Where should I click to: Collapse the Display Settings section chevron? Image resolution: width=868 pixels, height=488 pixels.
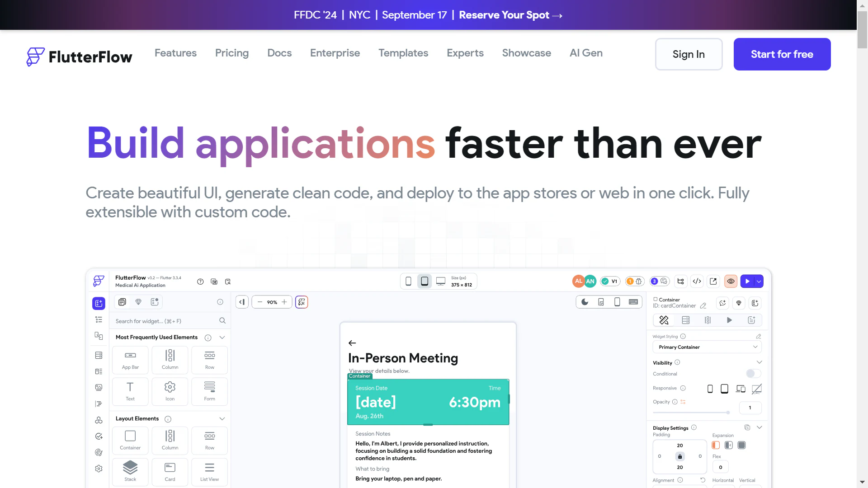point(759,427)
